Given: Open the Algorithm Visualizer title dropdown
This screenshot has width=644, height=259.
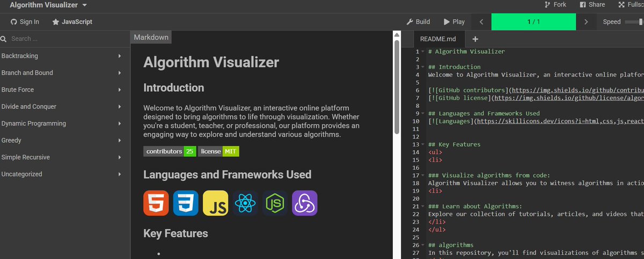Looking at the screenshot, I should tap(48, 5).
